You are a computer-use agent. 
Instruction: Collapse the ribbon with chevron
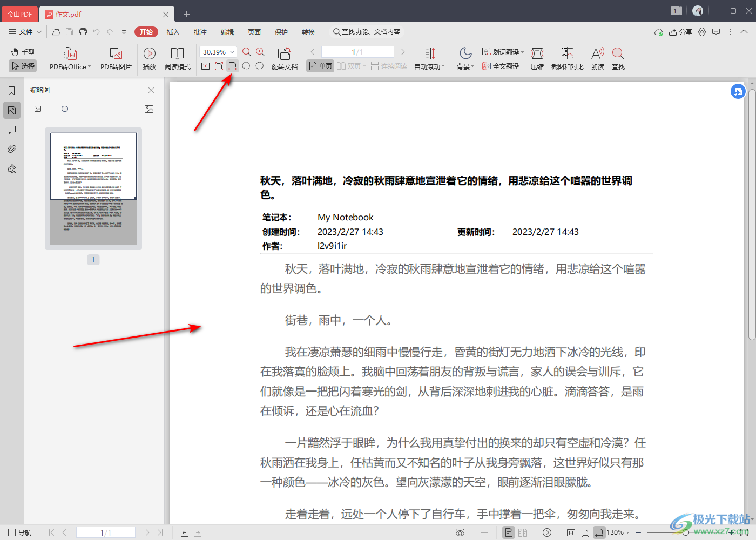pos(744,32)
